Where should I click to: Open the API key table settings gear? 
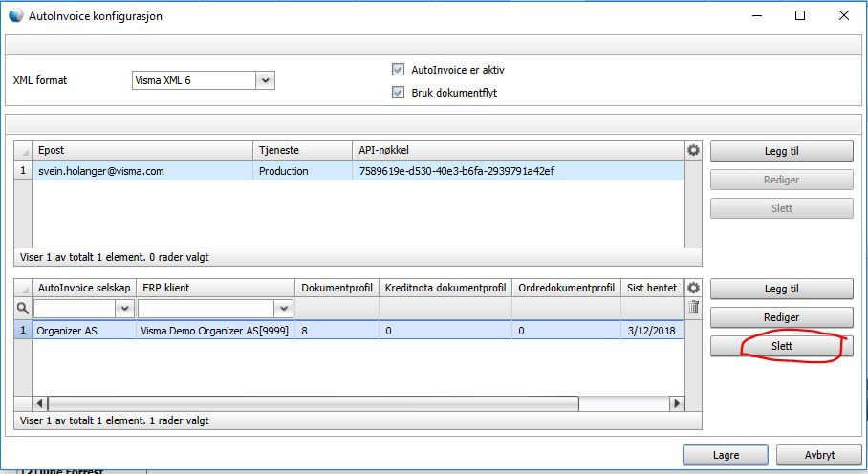tap(693, 150)
